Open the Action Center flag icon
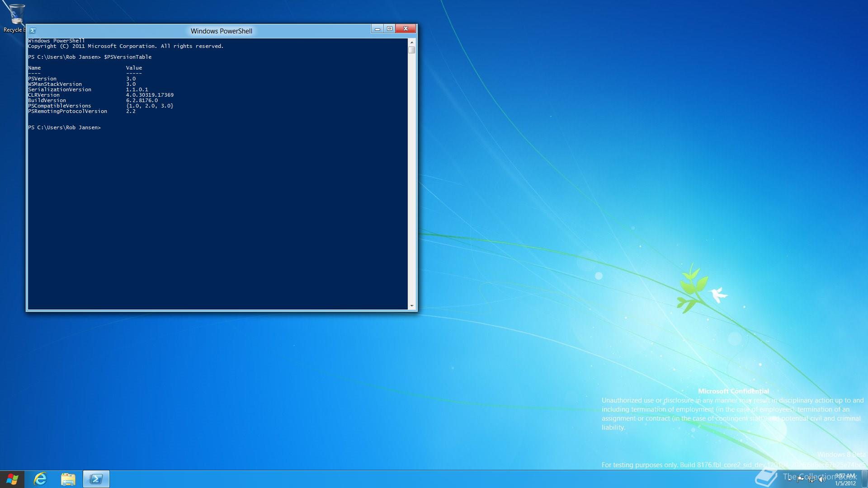This screenshot has width=868, height=488. (x=800, y=479)
